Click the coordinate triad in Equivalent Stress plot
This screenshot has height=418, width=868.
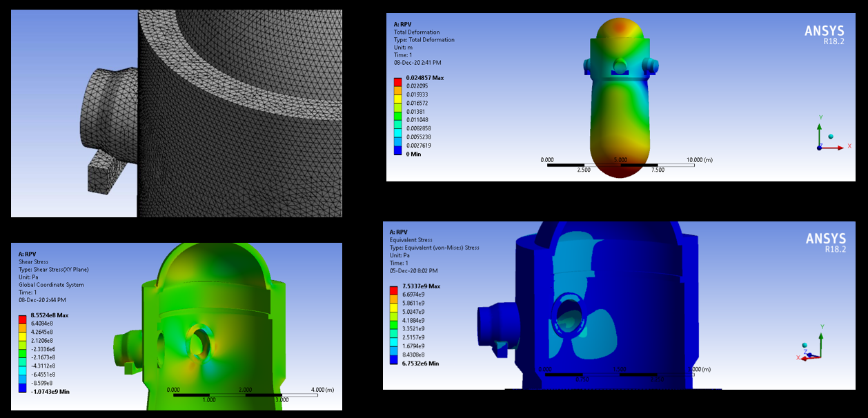coord(811,343)
